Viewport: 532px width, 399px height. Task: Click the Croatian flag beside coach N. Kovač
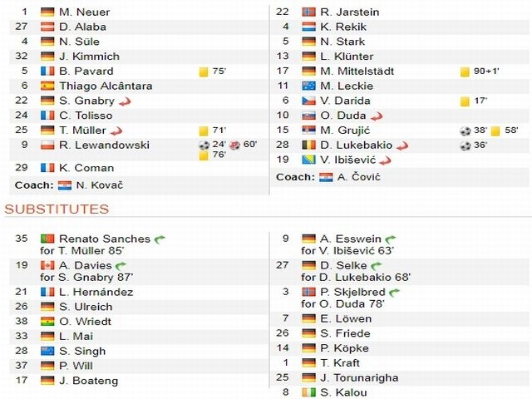(65, 185)
